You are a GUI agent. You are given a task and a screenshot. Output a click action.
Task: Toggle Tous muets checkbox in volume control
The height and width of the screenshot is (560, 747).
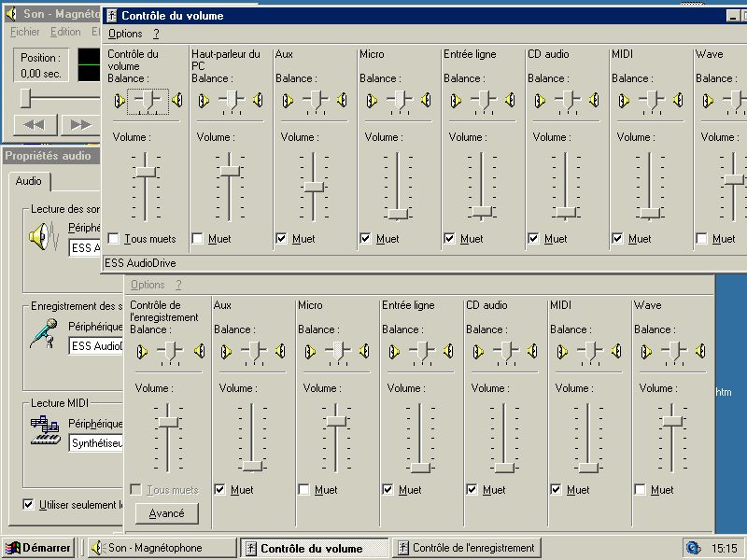(x=114, y=239)
